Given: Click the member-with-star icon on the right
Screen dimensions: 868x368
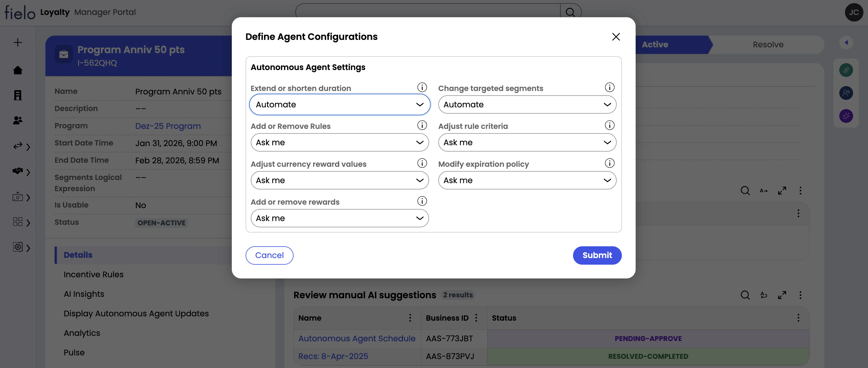Looking at the screenshot, I should (847, 93).
